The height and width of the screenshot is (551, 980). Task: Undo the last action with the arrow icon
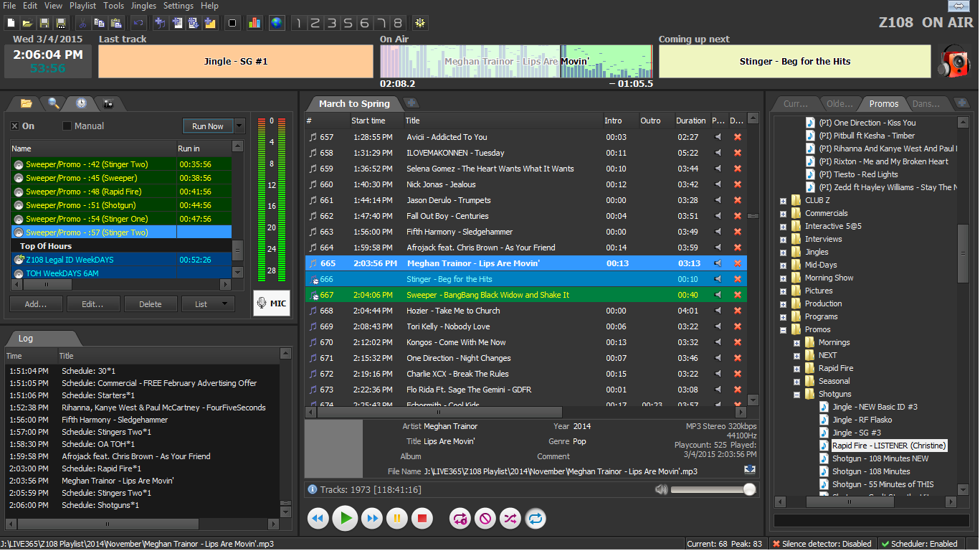138,24
